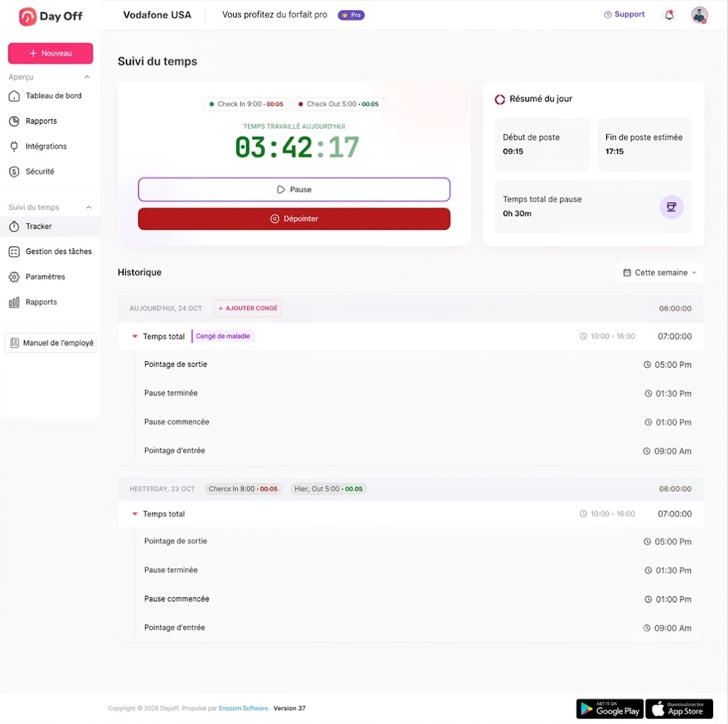
Task: Click the Day Off logo icon
Action: [28, 16]
